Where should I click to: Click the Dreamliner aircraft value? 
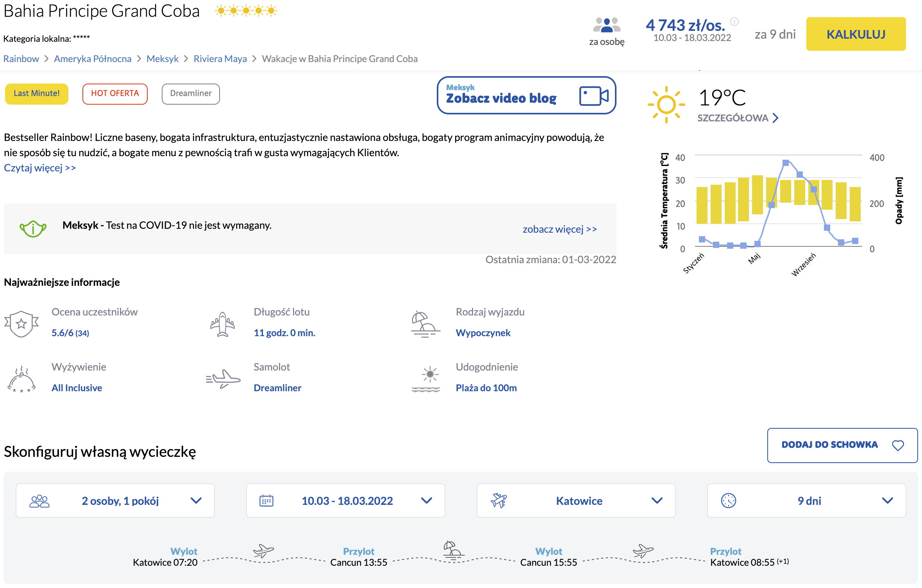(x=278, y=388)
